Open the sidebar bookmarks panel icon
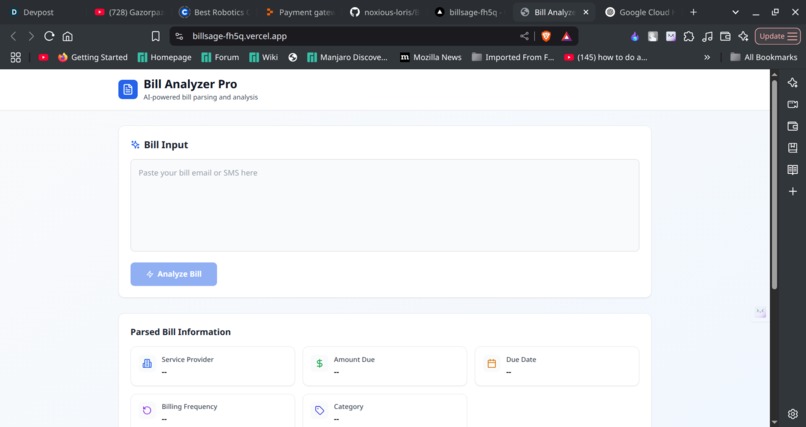806x427 pixels. [x=793, y=148]
